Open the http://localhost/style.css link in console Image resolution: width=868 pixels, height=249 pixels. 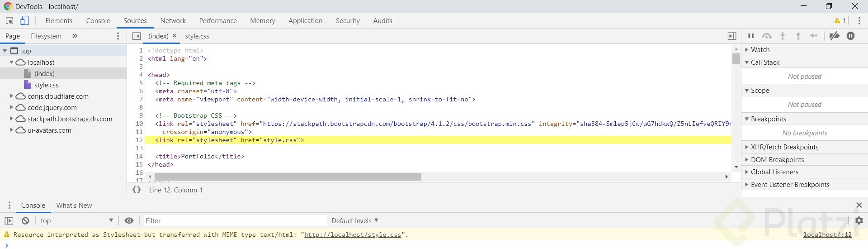click(353, 235)
